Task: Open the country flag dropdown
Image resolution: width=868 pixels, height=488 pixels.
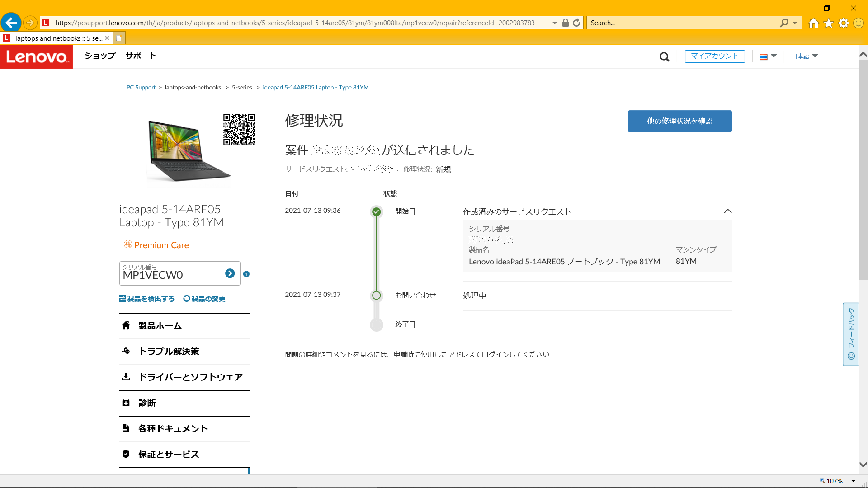Action: pyautogui.click(x=768, y=56)
